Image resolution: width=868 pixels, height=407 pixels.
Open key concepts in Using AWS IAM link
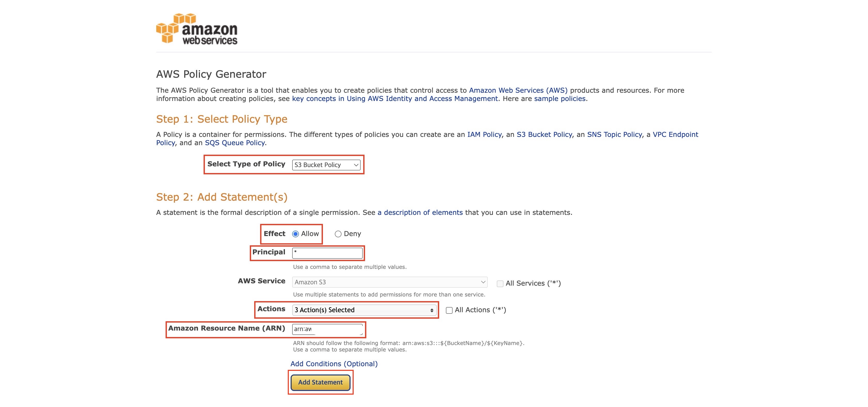coord(395,99)
